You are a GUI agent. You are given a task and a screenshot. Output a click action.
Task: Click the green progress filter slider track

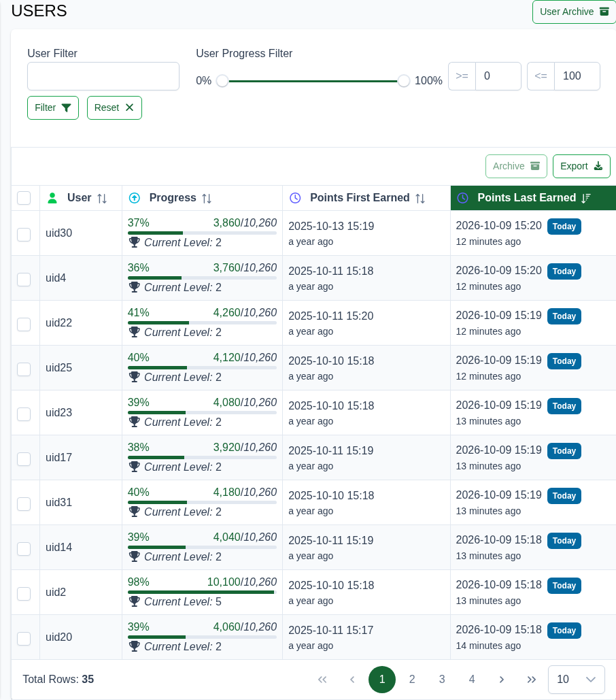point(313,81)
